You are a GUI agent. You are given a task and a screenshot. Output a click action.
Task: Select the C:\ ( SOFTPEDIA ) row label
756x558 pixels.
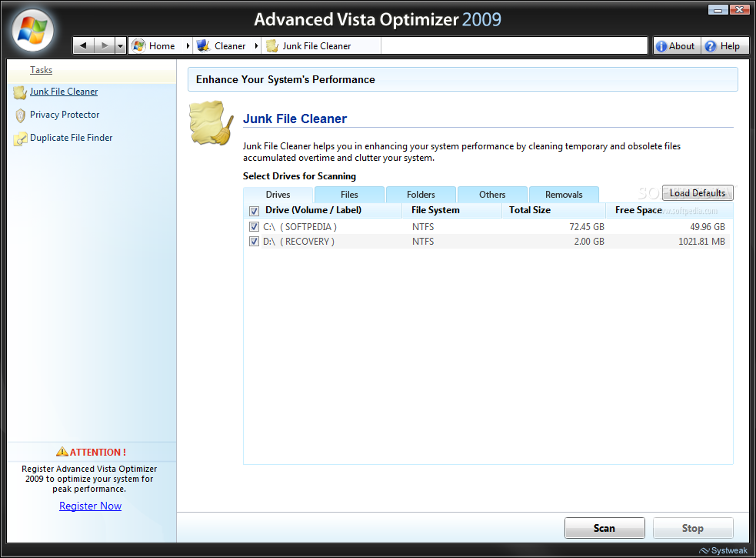[299, 226]
